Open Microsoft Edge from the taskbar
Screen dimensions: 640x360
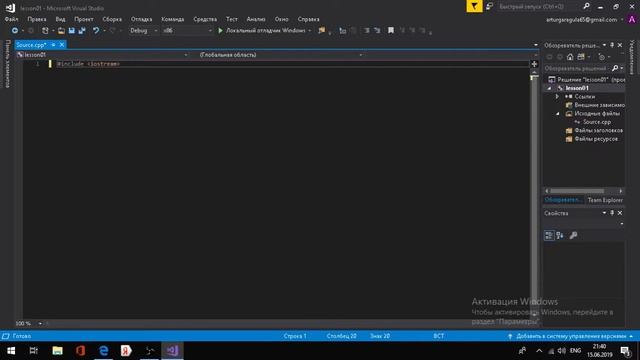[x=104, y=351]
